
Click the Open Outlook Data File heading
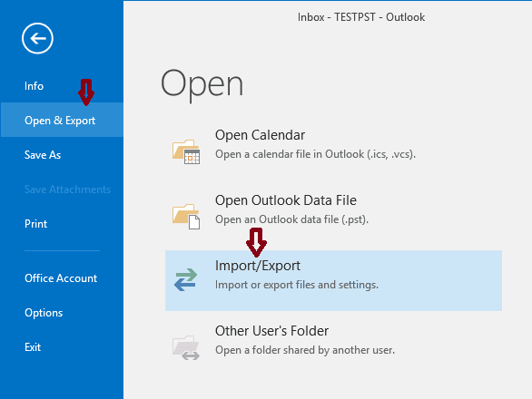[x=286, y=200]
